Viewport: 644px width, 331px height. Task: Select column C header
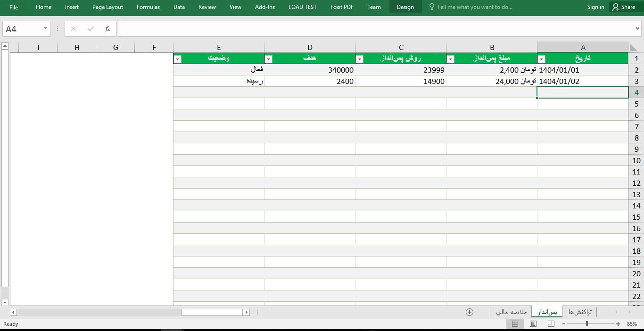(401, 47)
